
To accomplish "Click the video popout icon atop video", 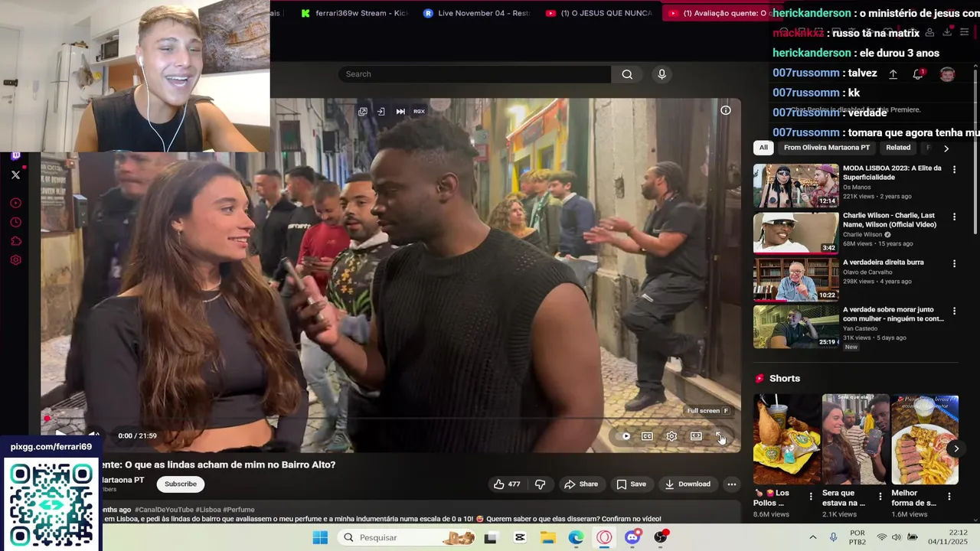I will 363,112.
